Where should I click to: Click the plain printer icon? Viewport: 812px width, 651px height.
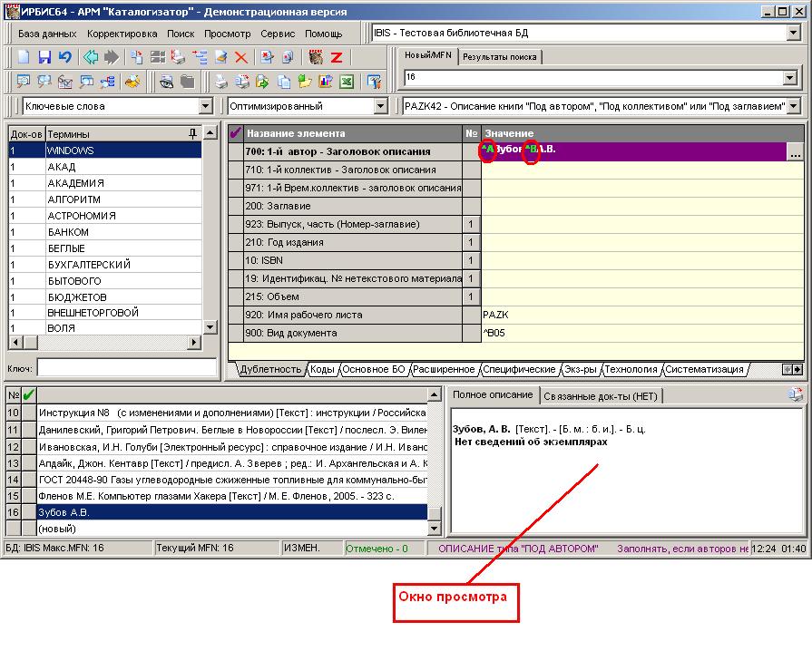[221, 82]
